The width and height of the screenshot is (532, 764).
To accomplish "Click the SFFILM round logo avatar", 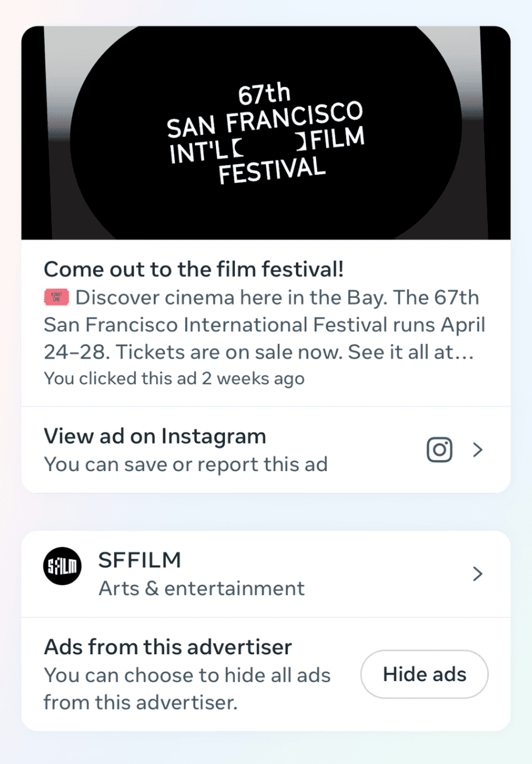I will click(x=62, y=565).
